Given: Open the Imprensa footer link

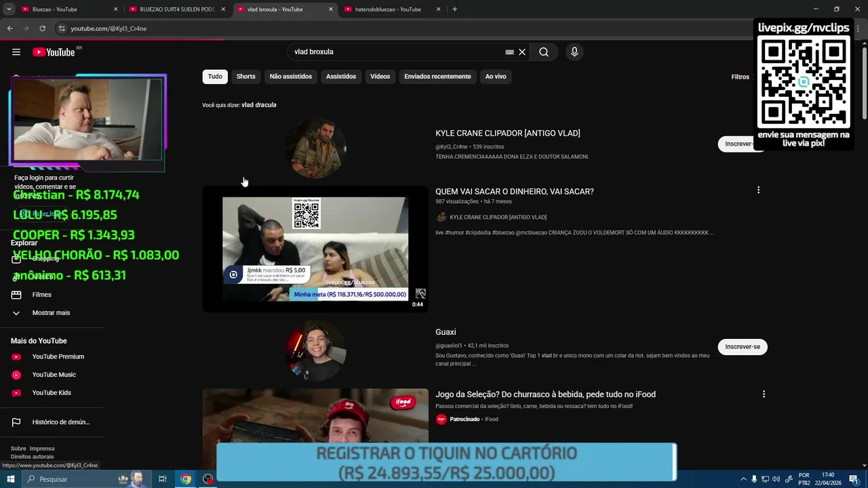Looking at the screenshot, I should pyautogui.click(x=42, y=449).
